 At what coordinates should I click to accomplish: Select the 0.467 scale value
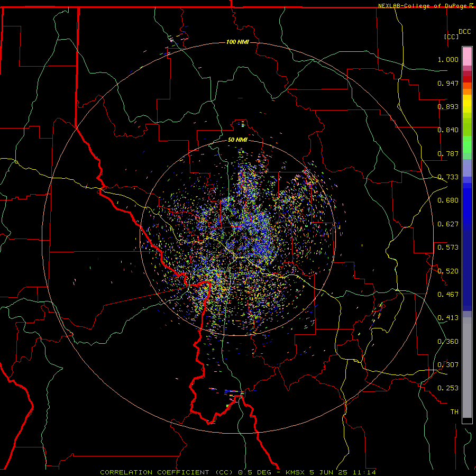(448, 295)
